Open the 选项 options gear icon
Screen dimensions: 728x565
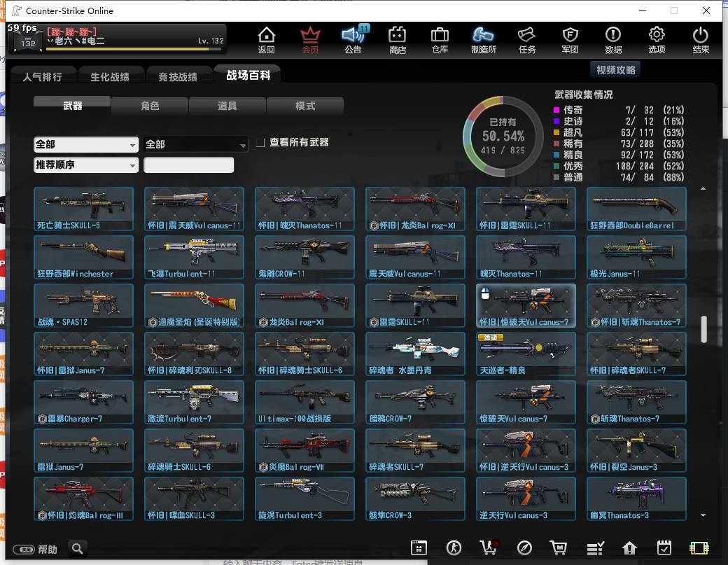[x=657, y=39]
